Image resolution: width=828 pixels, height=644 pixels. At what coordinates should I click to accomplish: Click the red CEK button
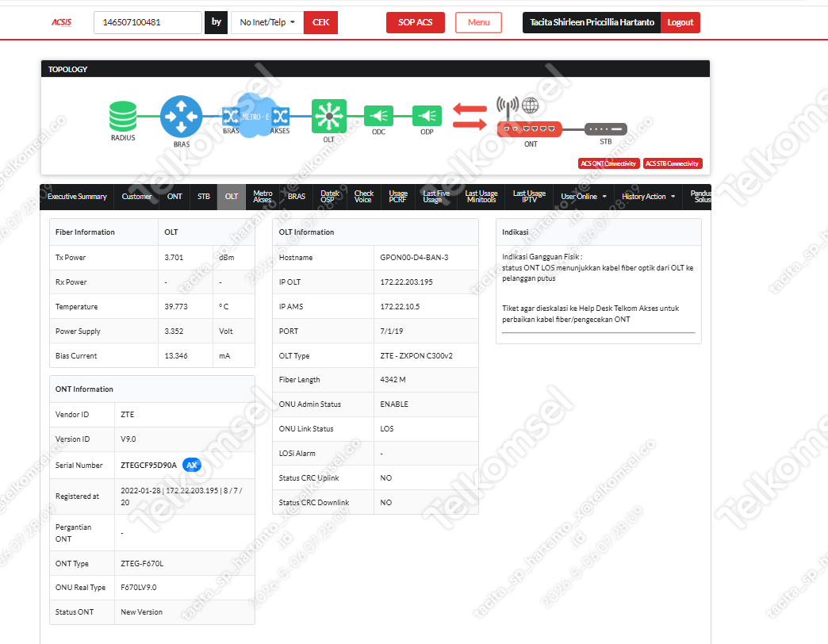tap(320, 22)
